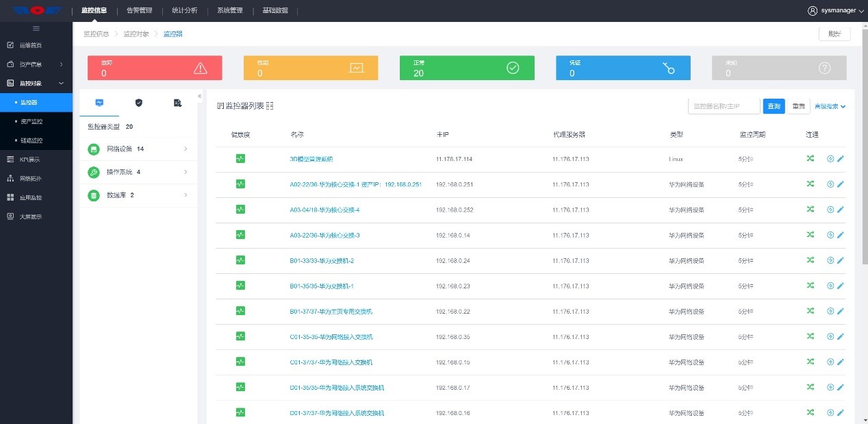Screen dimensions: 868x424
Task: Select the shield icon tab in left panel
Action: click(139, 103)
